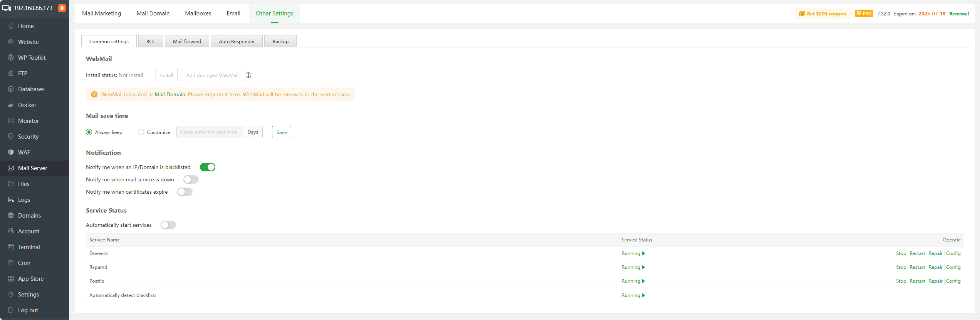The width and height of the screenshot is (980, 320).
Task: Stop the Postfix service
Action: tap(901, 281)
